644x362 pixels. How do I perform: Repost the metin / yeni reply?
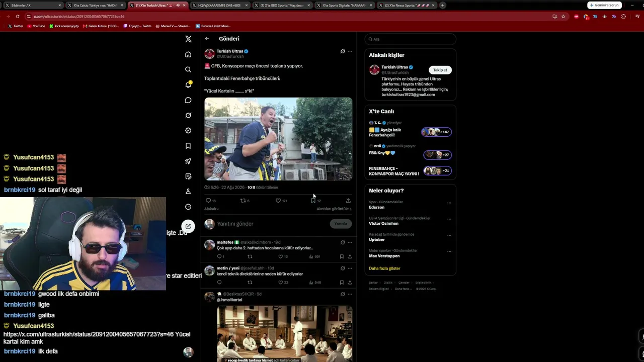[x=250, y=283]
